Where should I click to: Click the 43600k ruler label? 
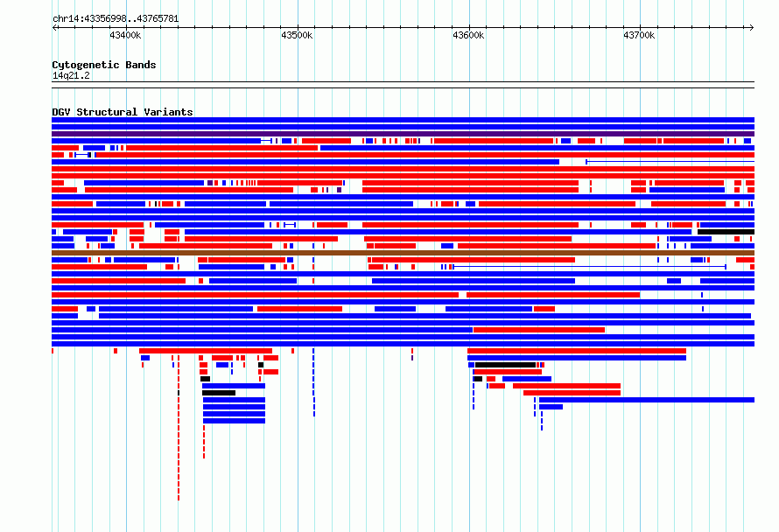tap(468, 35)
